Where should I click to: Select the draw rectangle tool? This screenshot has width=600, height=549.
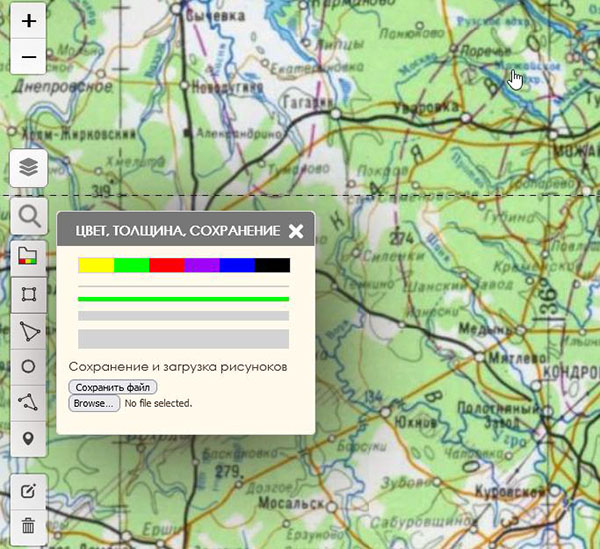(28, 294)
